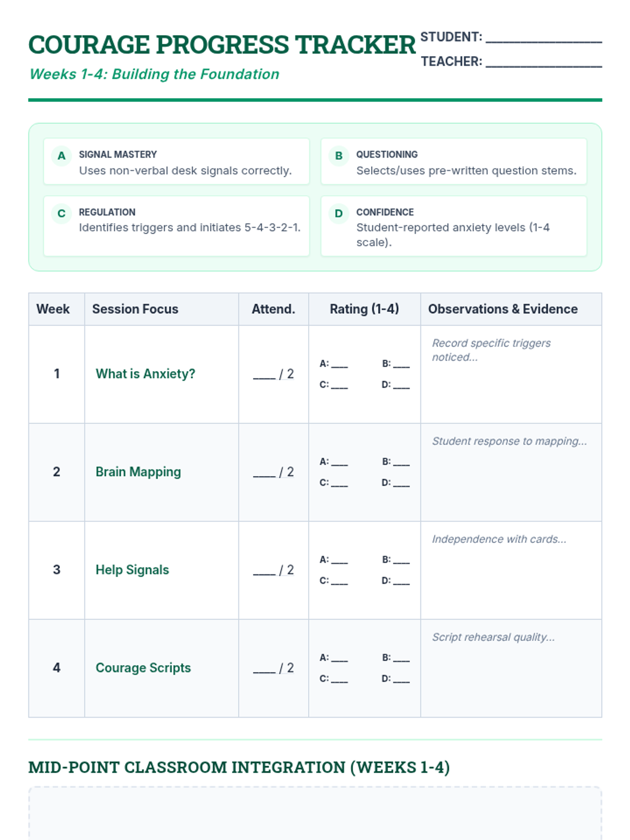Open the 'Help Signals' session title
Viewport: 630px width, 840px height.
pyautogui.click(x=132, y=570)
